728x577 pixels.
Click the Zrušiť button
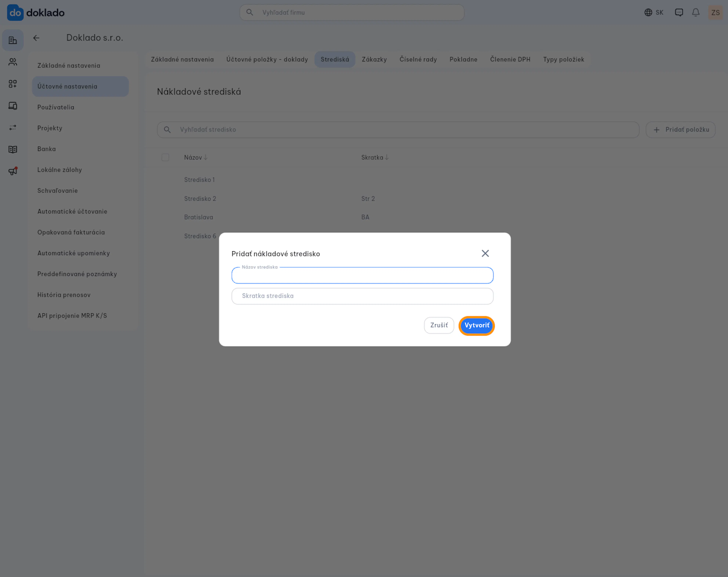pyautogui.click(x=439, y=325)
